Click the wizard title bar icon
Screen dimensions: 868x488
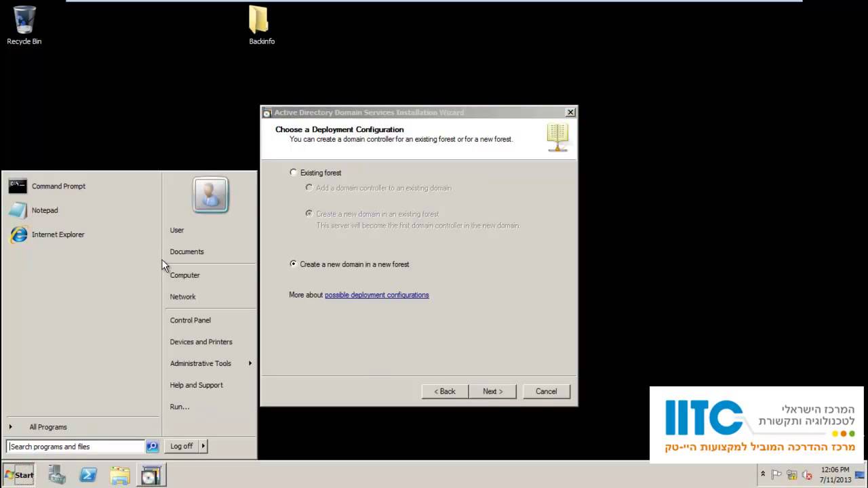pos(267,113)
